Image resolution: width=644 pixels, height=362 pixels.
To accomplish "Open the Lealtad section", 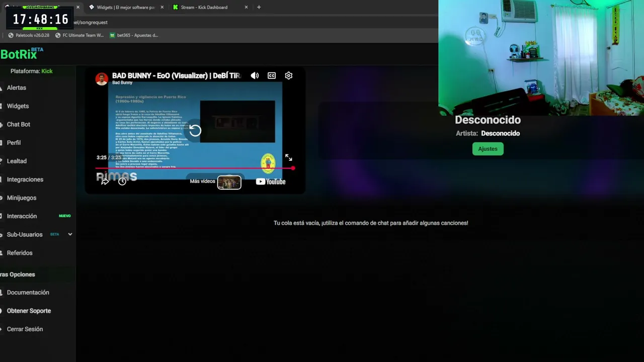I will [x=17, y=161].
